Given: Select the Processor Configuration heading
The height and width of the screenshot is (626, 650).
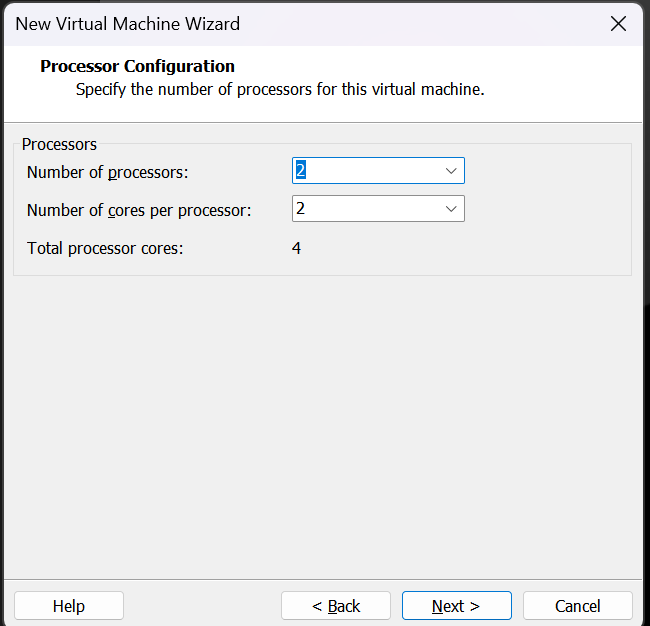Looking at the screenshot, I should tap(137, 66).
